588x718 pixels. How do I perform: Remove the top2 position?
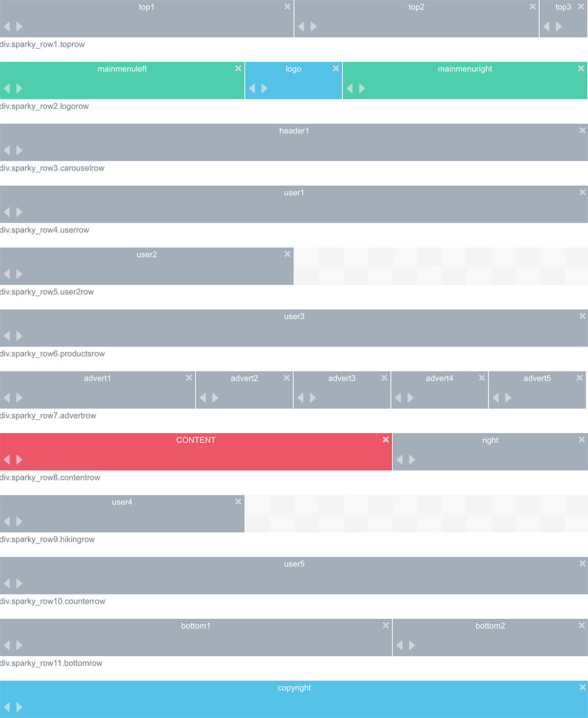click(532, 6)
